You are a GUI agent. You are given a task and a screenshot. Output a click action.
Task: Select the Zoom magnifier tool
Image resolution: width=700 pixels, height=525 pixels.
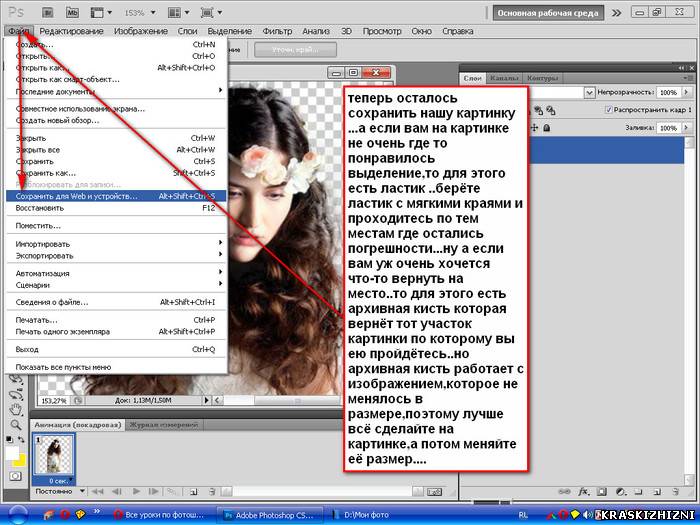(x=16, y=424)
